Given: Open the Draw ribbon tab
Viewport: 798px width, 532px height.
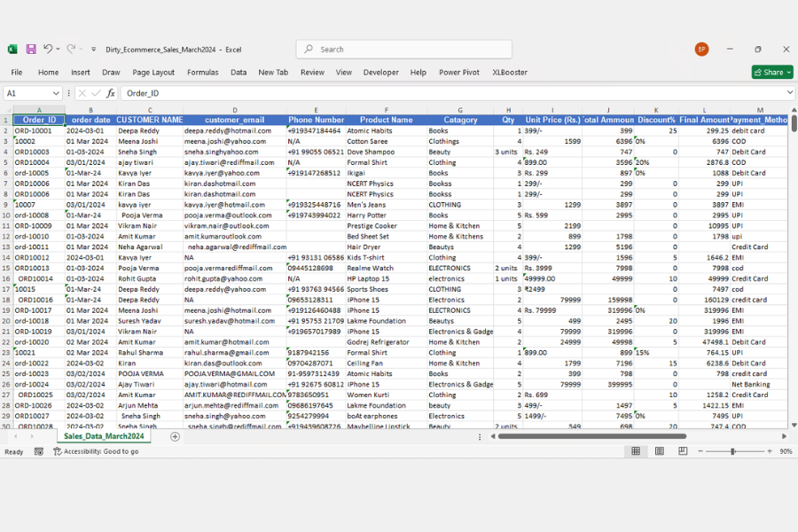Looking at the screenshot, I should click(x=111, y=73).
